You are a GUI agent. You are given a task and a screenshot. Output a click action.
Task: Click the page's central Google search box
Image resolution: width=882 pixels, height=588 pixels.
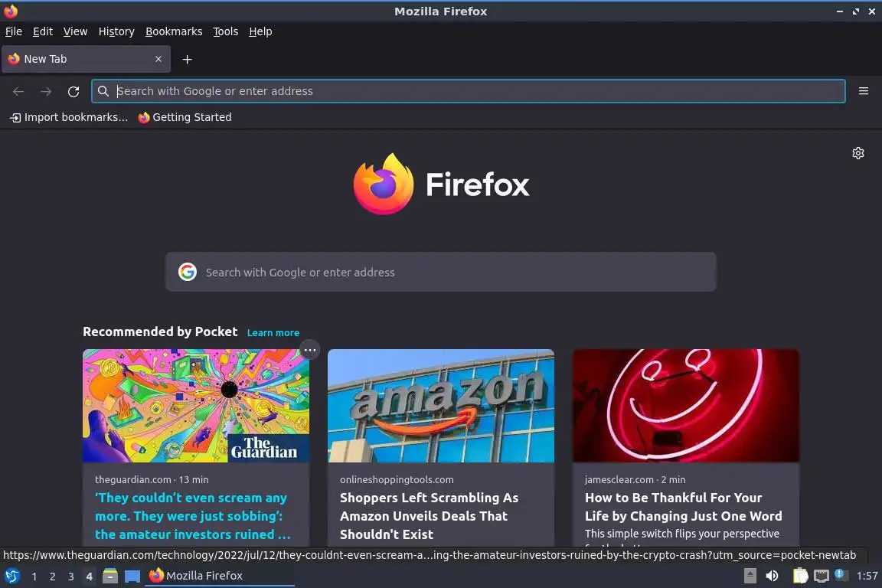coord(440,272)
